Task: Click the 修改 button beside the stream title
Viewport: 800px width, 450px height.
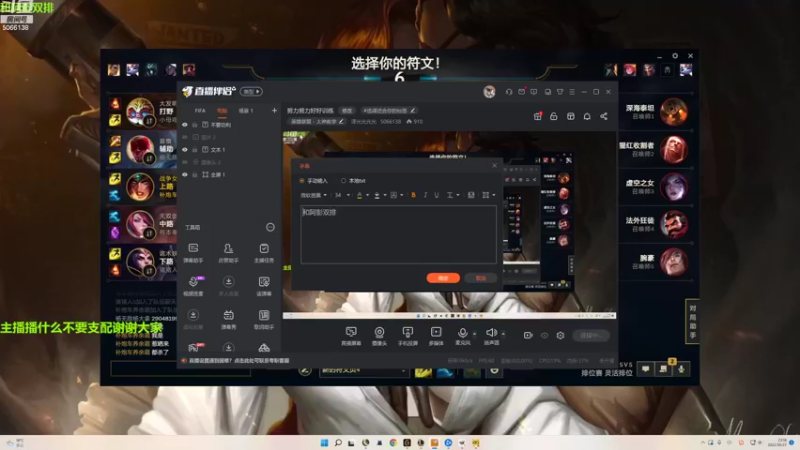Action: [347, 111]
